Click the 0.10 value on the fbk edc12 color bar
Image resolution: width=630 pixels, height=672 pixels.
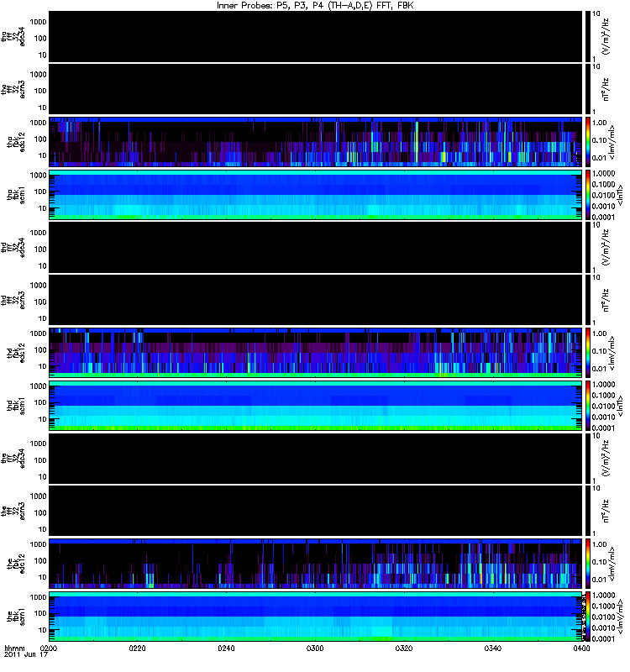coord(600,562)
